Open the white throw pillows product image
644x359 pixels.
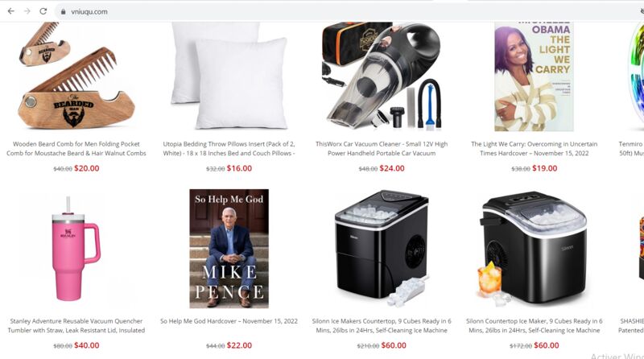229,76
